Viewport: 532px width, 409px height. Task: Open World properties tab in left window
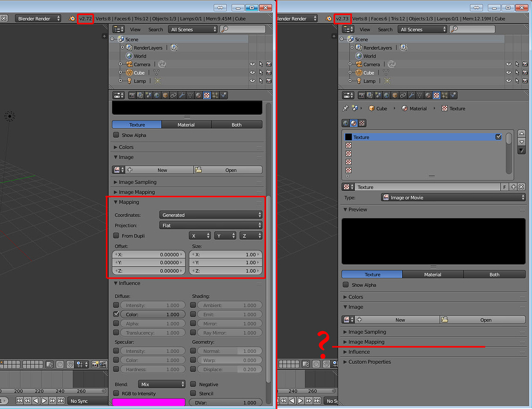click(157, 96)
